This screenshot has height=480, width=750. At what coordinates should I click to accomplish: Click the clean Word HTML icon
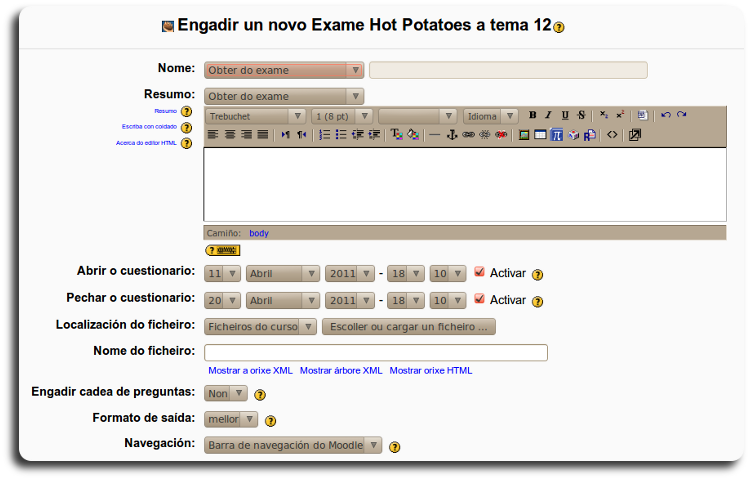pyautogui.click(x=642, y=115)
